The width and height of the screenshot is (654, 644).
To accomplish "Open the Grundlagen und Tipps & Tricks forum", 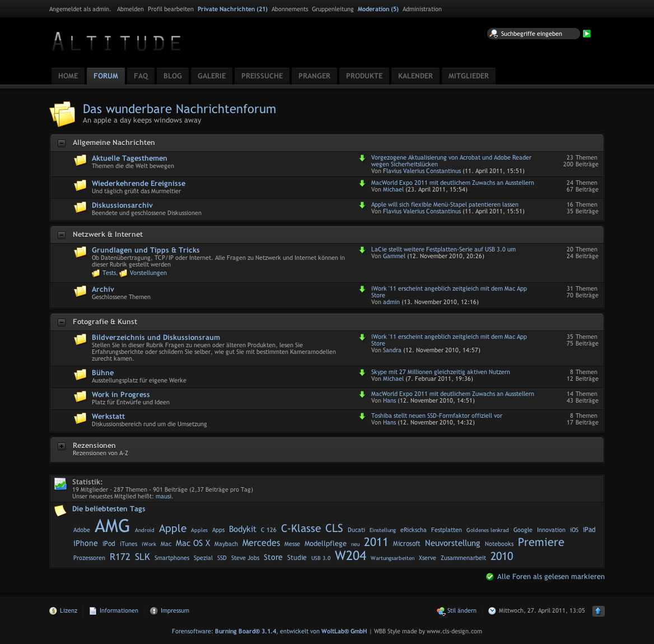I will pyautogui.click(x=146, y=250).
